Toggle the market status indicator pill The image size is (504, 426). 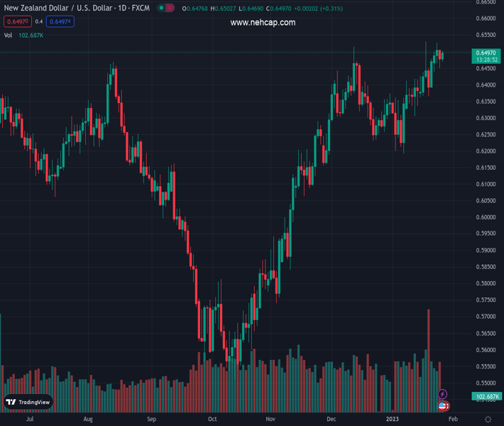coord(165,9)
